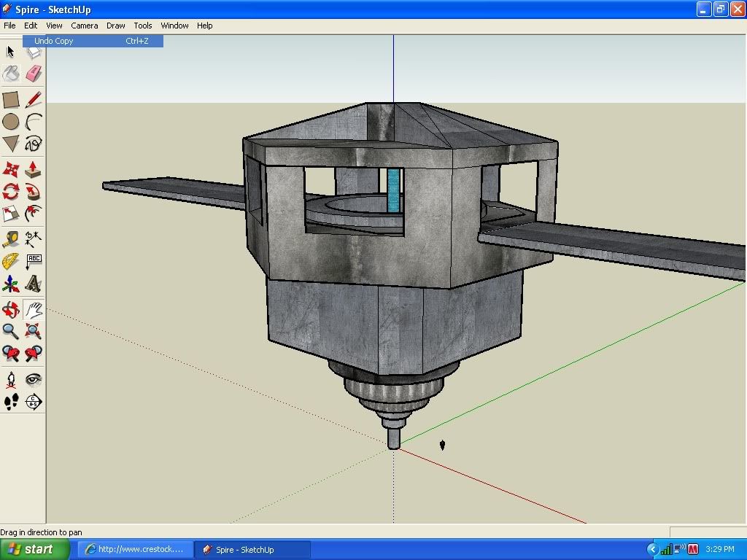Choose Undo Copy from the Edit menu

pos(93,41)
